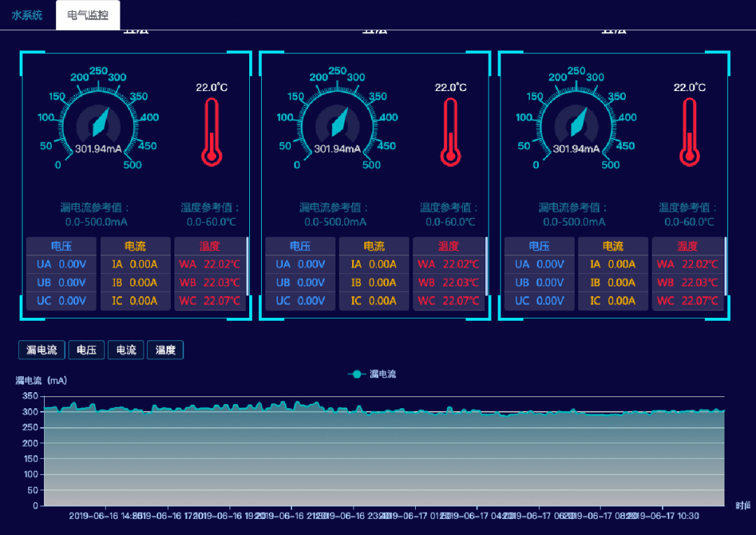This screenshot has width=756, height=535.
Task: Click the 温度 header in right panel
Action: (x=687, y=246)
